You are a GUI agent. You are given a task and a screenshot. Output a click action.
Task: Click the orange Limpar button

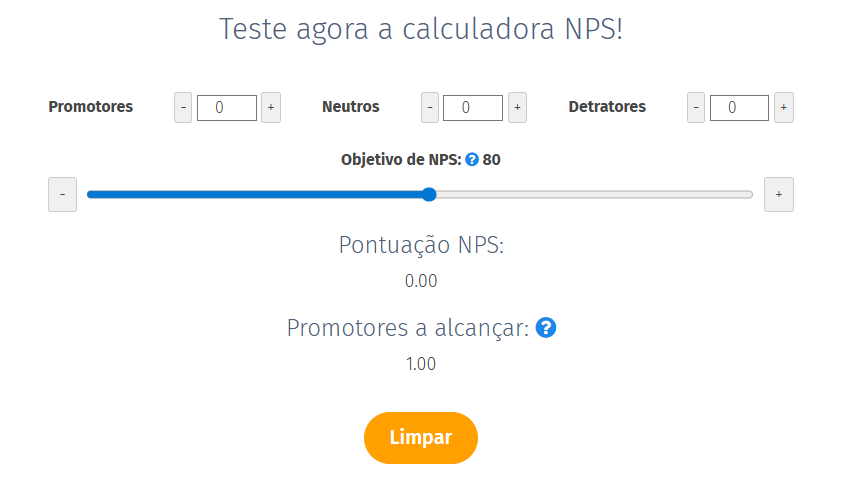tap(421, 438)
